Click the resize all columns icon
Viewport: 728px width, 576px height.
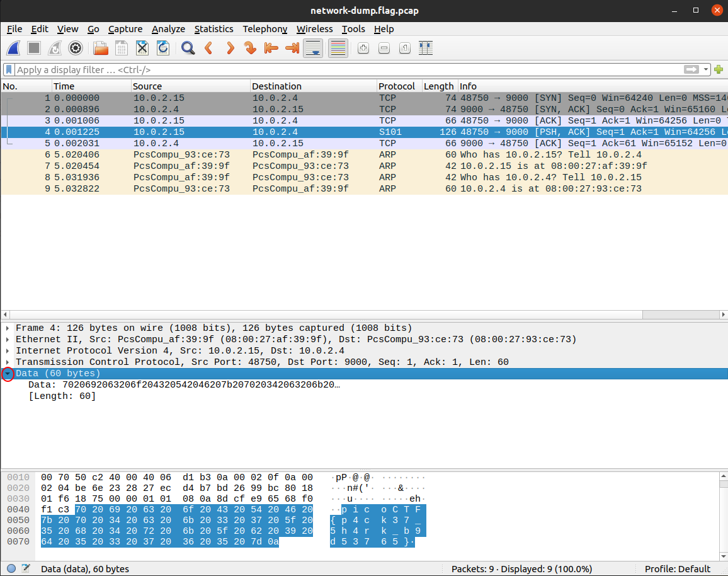pyautogui.click(x=426, y=48)
